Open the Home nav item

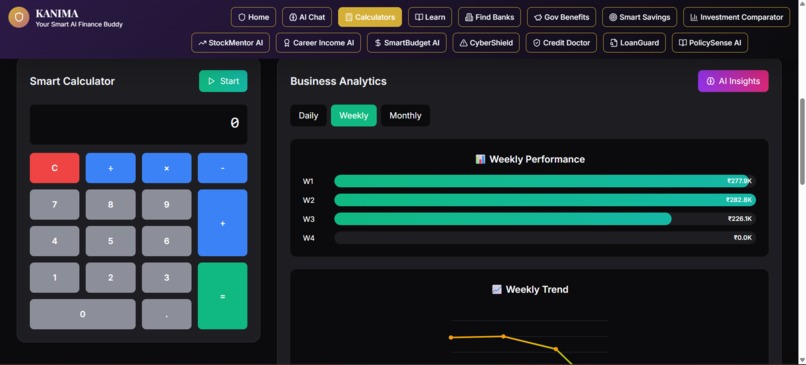click(x=253, y=17)
